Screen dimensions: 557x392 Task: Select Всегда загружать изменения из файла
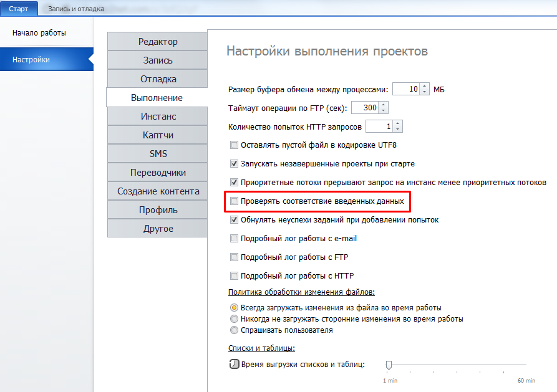pyautogui.click(x=234, y=307)
